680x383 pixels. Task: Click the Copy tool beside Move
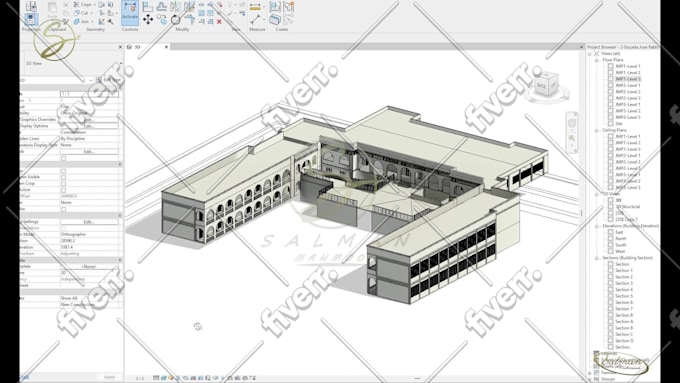pyautogui.click(x=162, y=19)
